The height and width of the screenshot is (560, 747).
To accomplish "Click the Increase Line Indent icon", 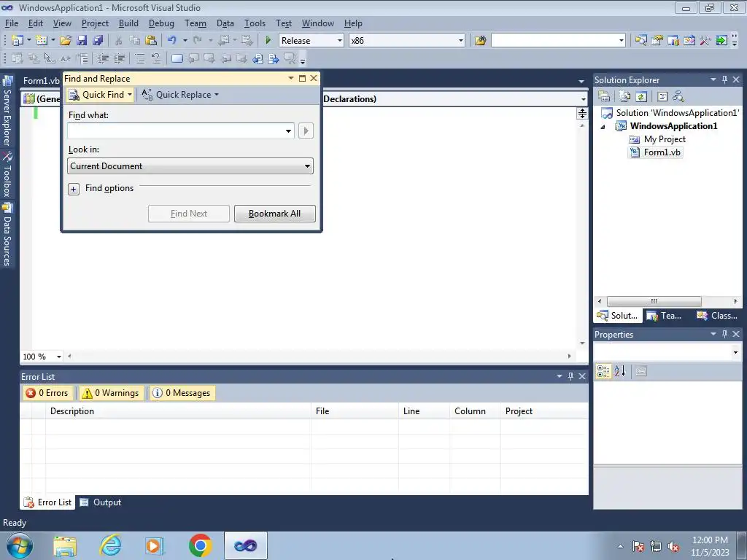I will 119,58.
